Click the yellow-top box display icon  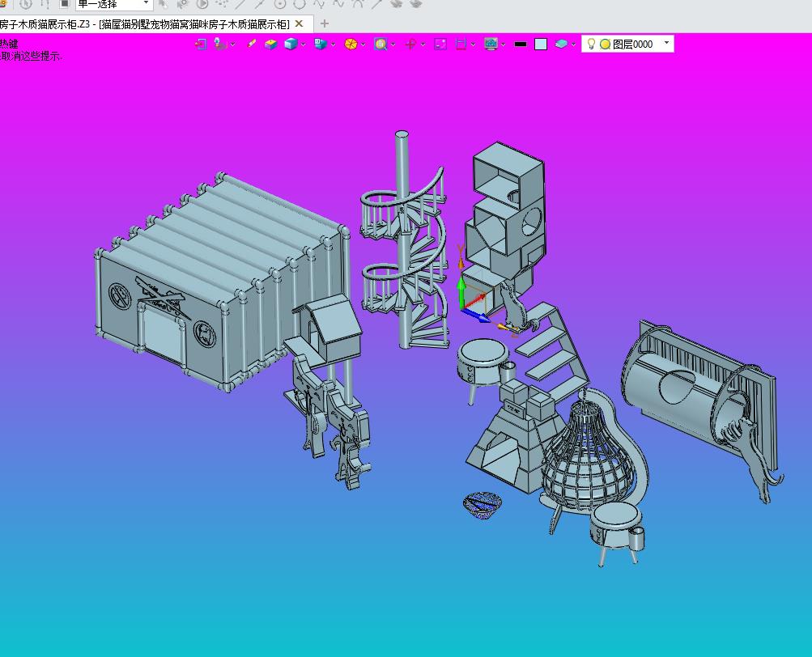click(x=271, y=44)
